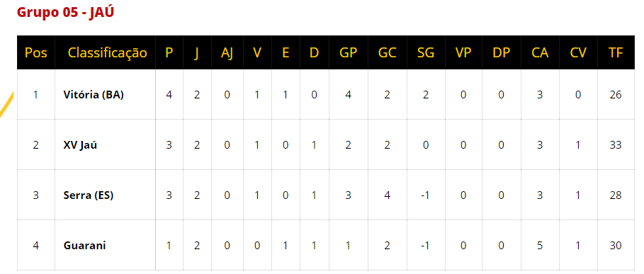644x274 pixels.
Task: Click XV Jaú's TF value of 33
Action: pos(616,145)
